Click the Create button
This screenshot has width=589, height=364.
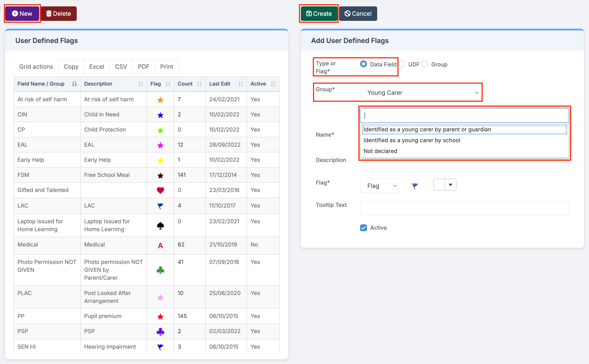(x=319, y=14)
